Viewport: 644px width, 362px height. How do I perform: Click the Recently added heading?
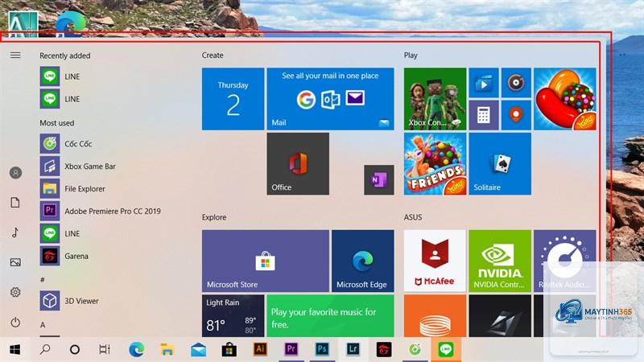(x=65, y=56)
